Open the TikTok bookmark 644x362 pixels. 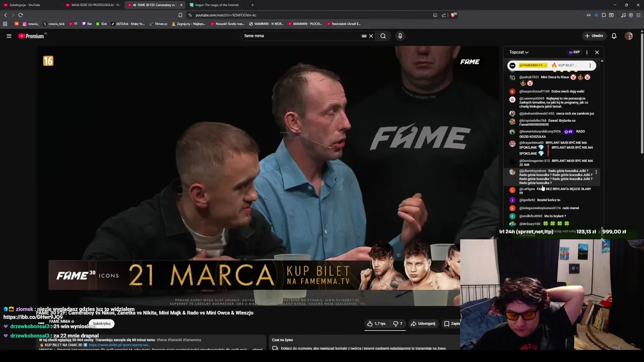tap(128, 24)
